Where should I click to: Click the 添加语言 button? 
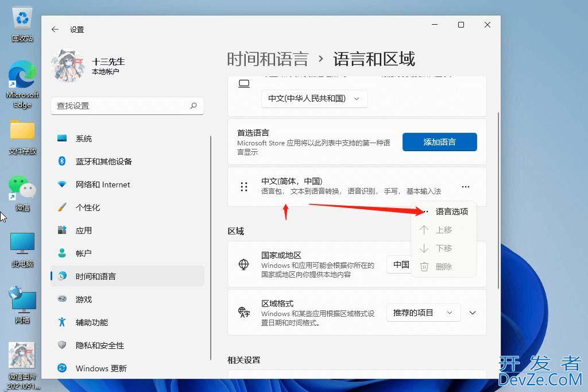(x=439, y=142)
